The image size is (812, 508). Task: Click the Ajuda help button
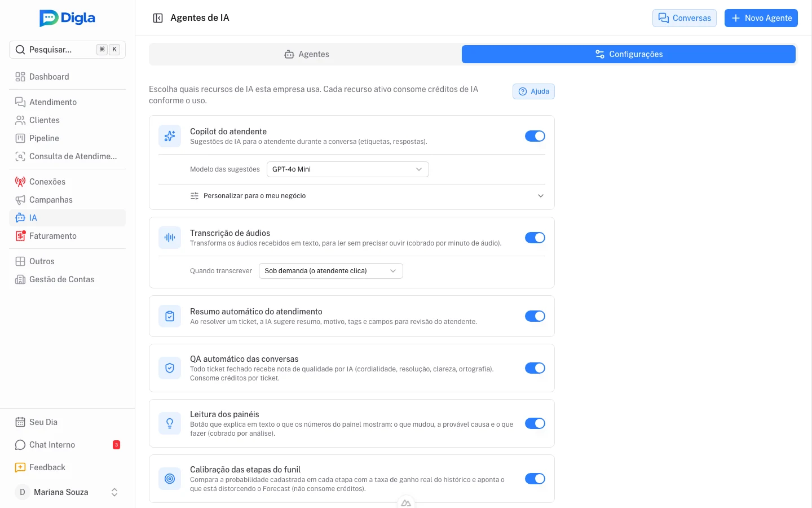pyautogui.click(x=533, y=91)
